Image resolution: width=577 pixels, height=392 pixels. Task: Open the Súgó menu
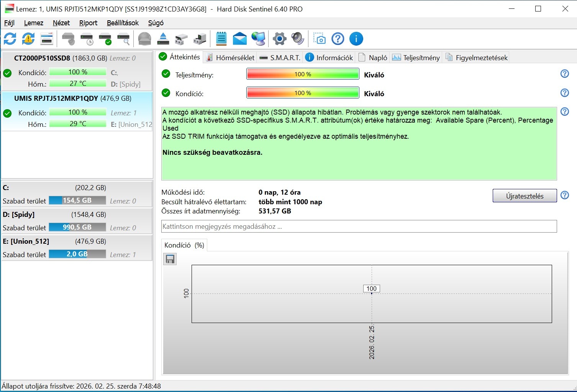pos(156,23)
